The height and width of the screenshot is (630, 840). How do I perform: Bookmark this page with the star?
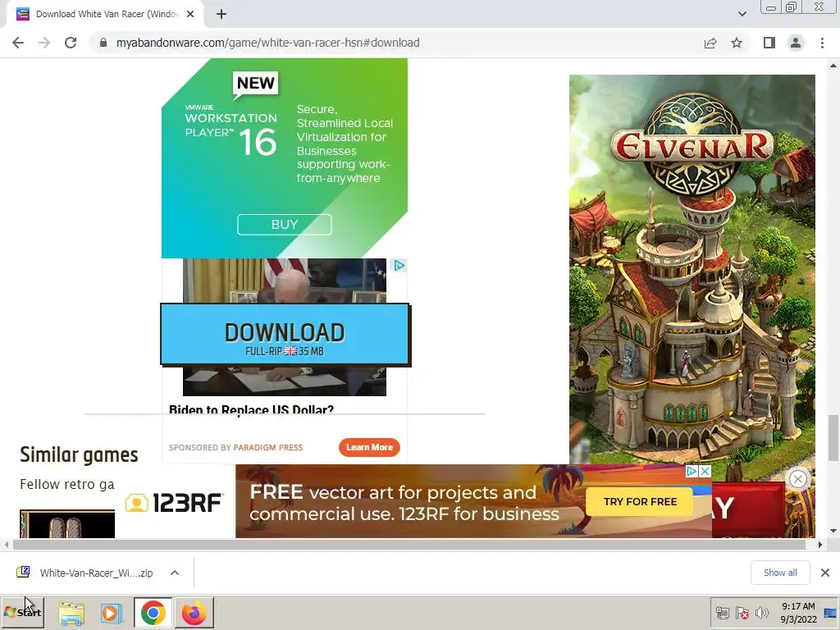(x=737, y=43)
